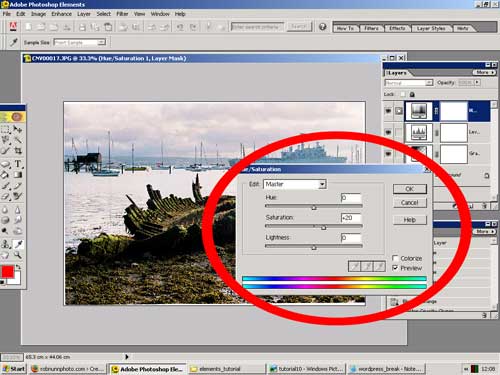The height and width of the screenshot is (375, 500).
Task: Click the Cancel button in the dialog
Action: 410,203
